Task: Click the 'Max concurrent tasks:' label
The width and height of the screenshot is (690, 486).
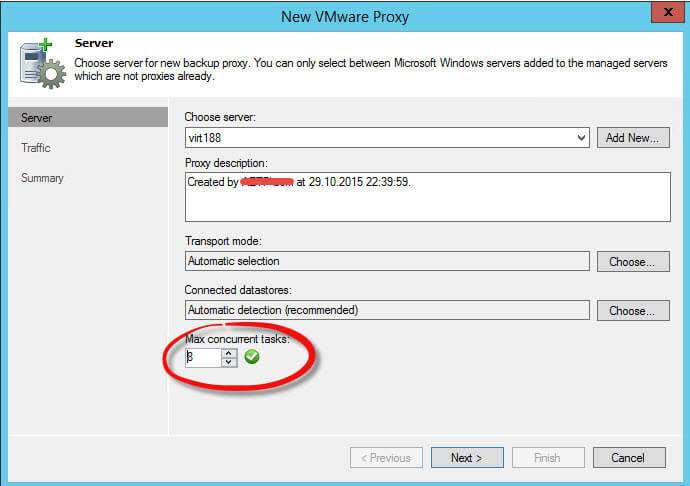Action: 238,339
